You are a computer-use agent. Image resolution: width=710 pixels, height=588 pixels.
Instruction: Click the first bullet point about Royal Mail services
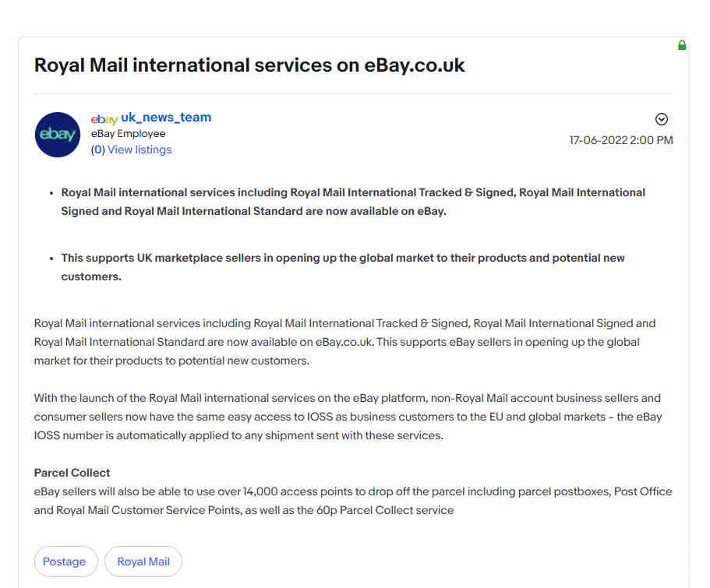click(353, 202)
